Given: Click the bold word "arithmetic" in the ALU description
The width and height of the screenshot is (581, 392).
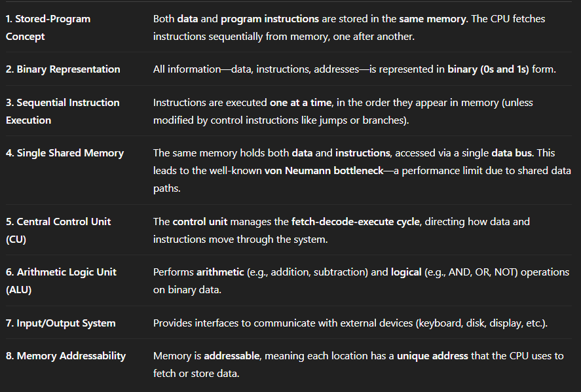Looking at the screenshot, I should coord(220,272).
